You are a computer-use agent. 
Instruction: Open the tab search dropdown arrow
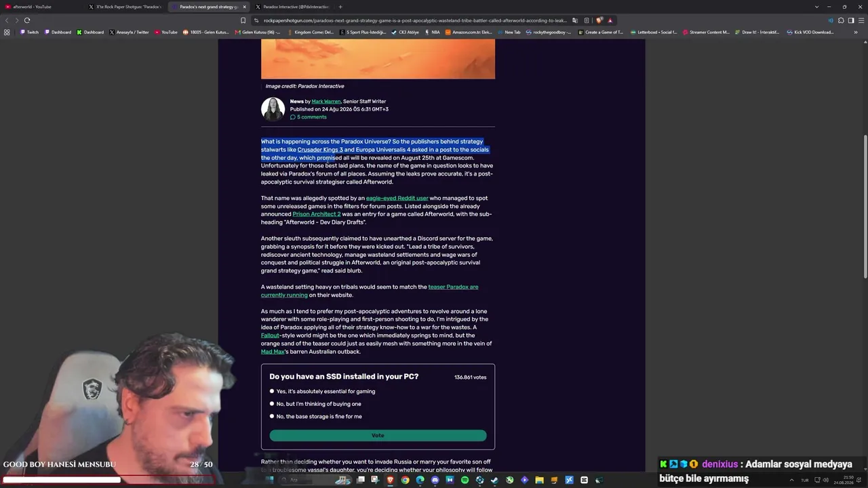(816, 7)
